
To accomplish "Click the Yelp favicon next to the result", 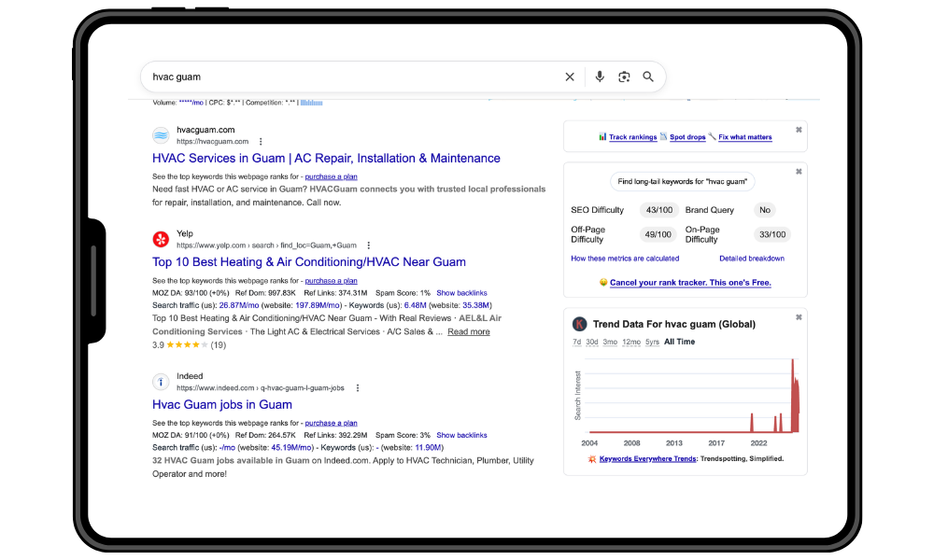I will [160, 238].
